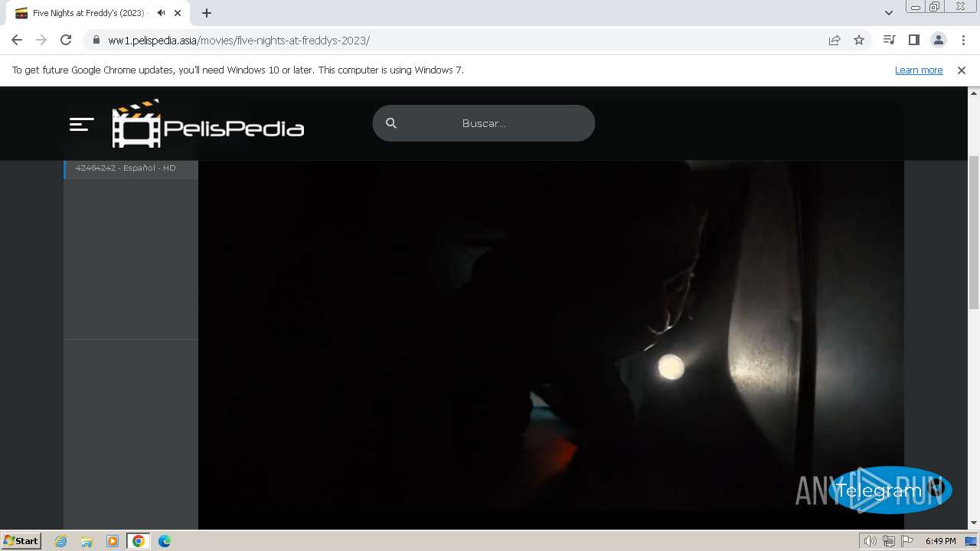Screen dimensions: 980x551
Task: Click the video player area
Action: (x=551, y=344)
